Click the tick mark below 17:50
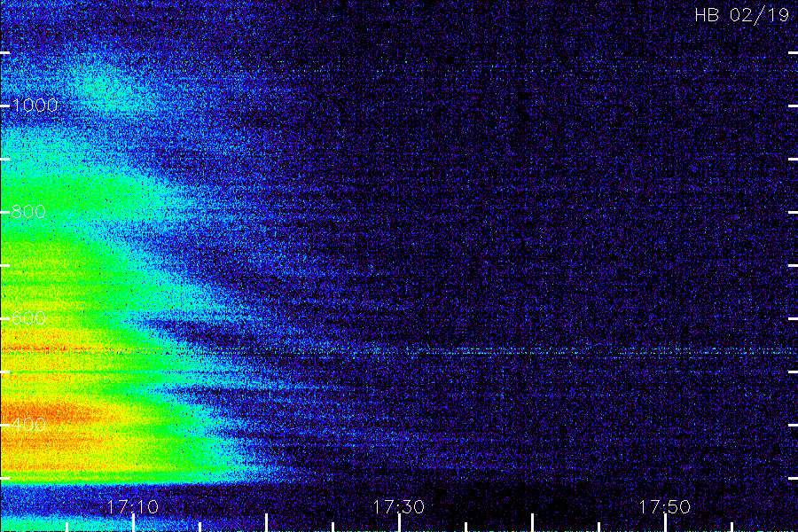The height and width of the screenshot is (532, 798). tap(665, 523)
